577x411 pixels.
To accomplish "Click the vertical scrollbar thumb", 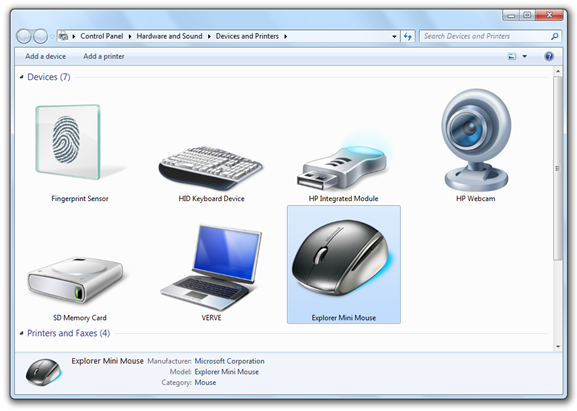I will click(x=558, y=168).
